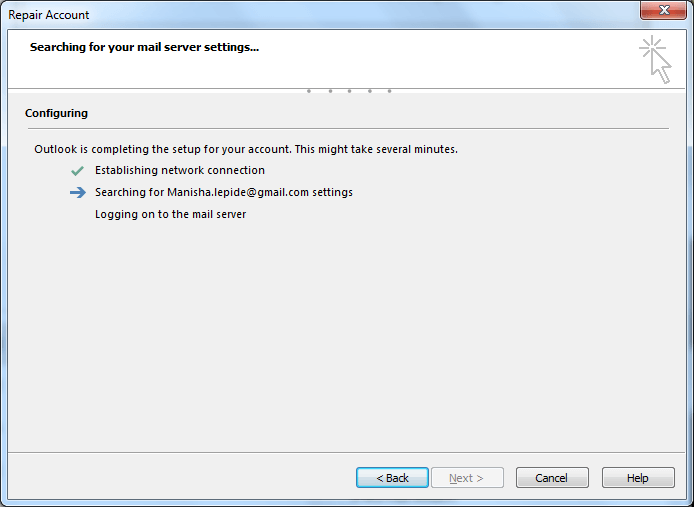Cancel the account repair

coord(552,478)
